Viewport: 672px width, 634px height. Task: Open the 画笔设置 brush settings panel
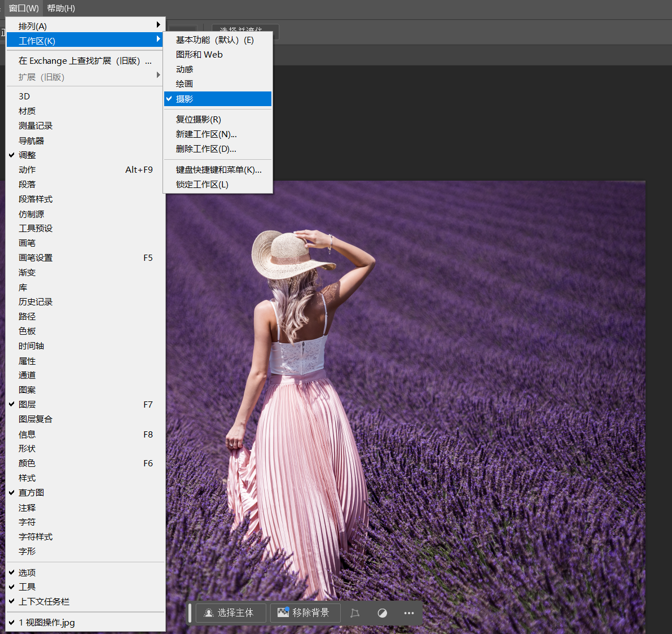click(36, 258)
